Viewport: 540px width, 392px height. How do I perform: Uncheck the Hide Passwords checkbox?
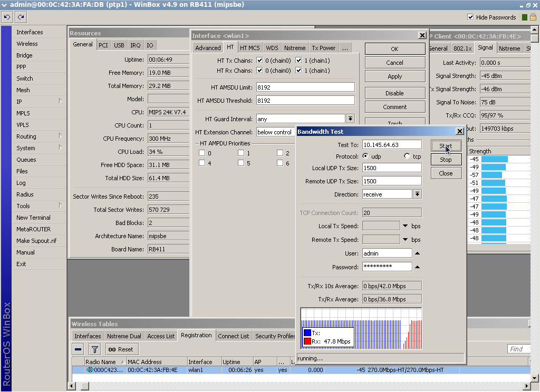click(469, 16)
